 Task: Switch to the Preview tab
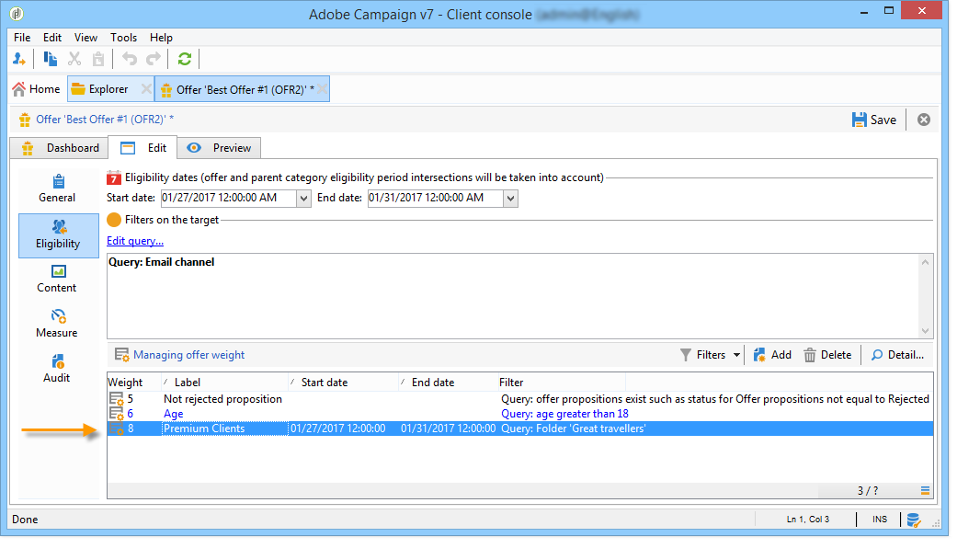click(x=220, y=148)
